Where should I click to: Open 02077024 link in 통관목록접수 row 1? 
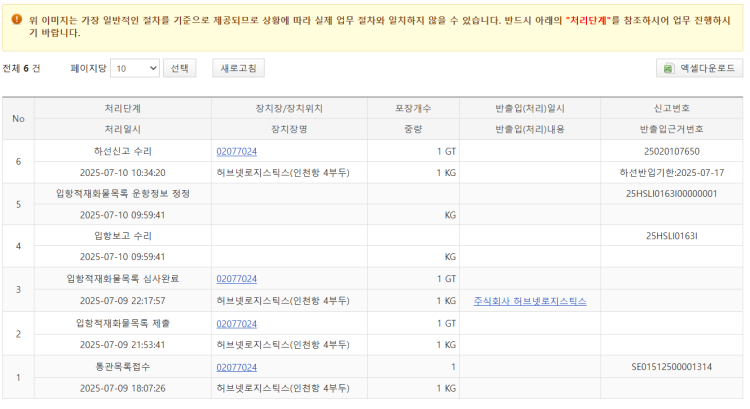tap(236, 367)
